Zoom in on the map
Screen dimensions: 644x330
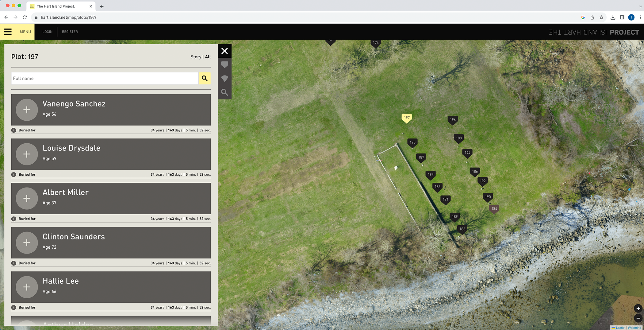tap(638, 308)
